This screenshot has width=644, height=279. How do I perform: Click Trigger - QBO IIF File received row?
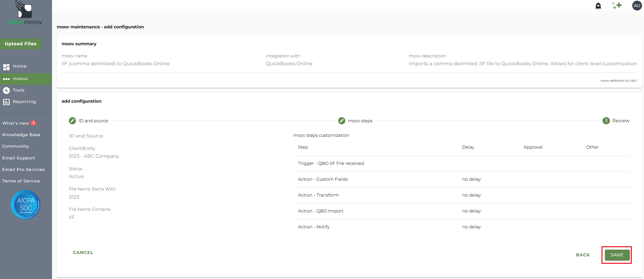(461, 163)
